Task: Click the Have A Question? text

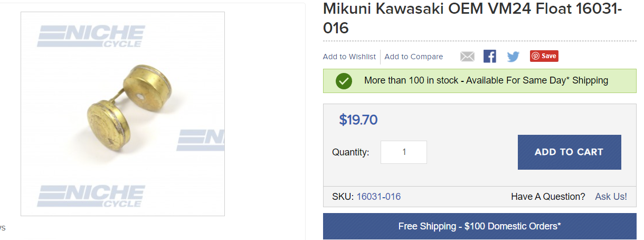Action: (548, 197)
